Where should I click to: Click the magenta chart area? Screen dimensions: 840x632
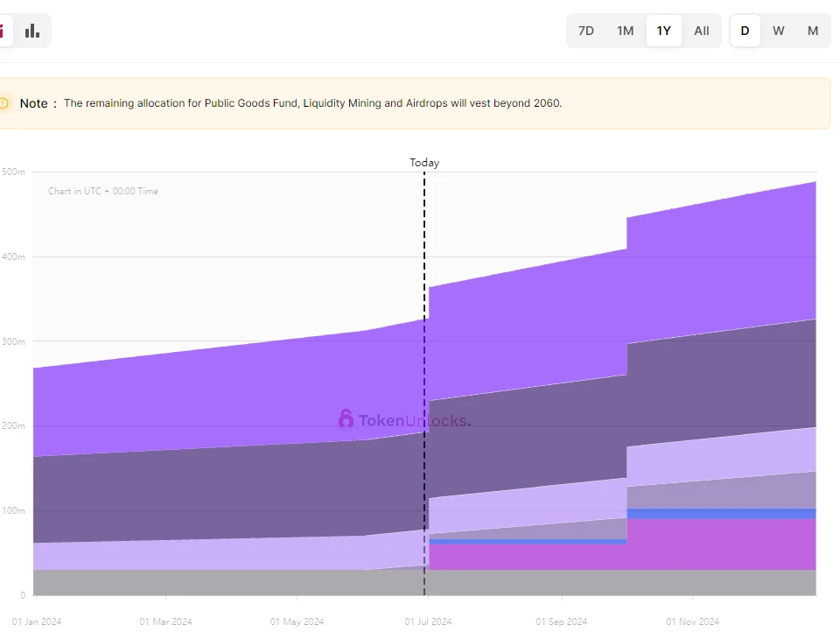(717, 544)
